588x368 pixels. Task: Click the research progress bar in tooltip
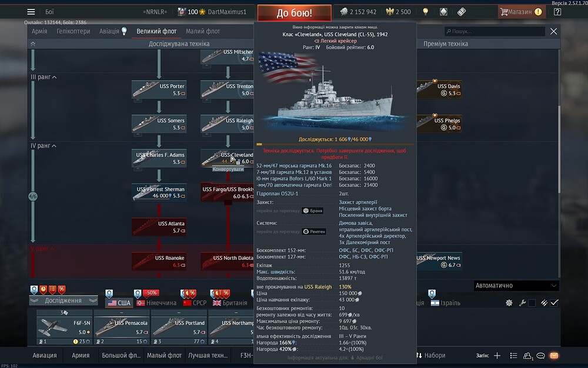(x=335, y=144)
